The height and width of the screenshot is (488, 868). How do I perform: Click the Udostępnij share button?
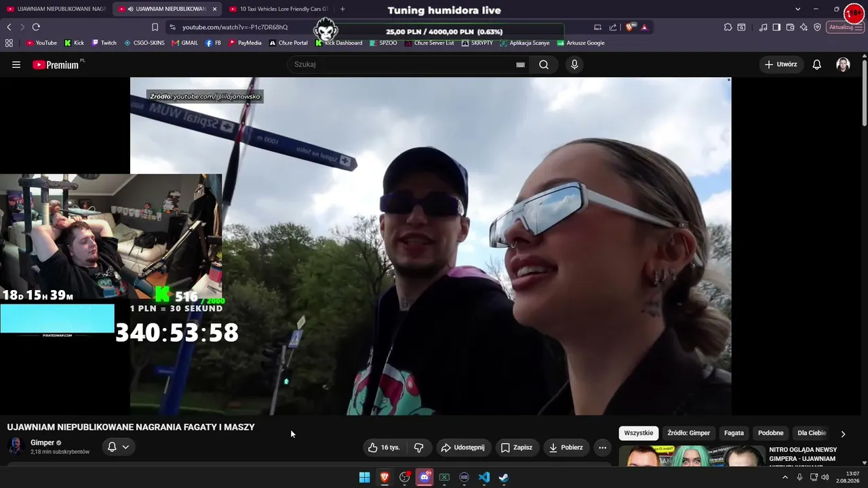(464, 447)
